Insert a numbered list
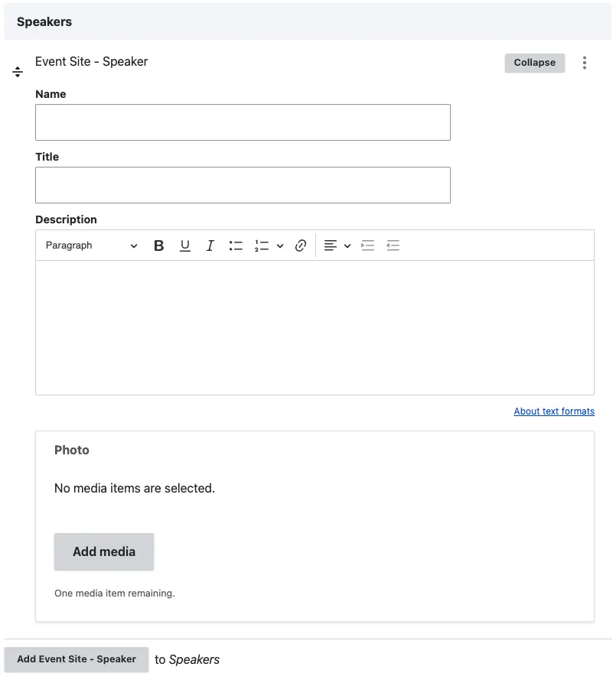Image resolution: width=616 pixels, height=683 pixels. click(262, 246)
